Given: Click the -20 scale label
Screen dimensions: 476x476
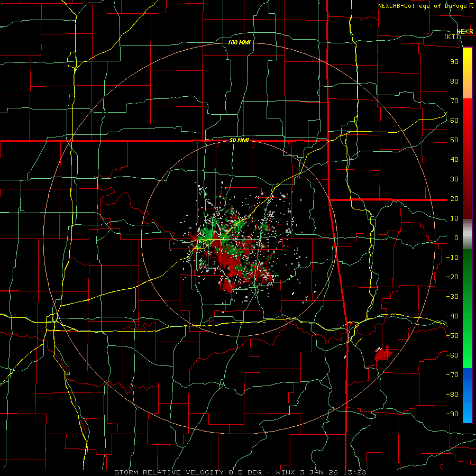Looking at the screenshot, I should point(452,277).
